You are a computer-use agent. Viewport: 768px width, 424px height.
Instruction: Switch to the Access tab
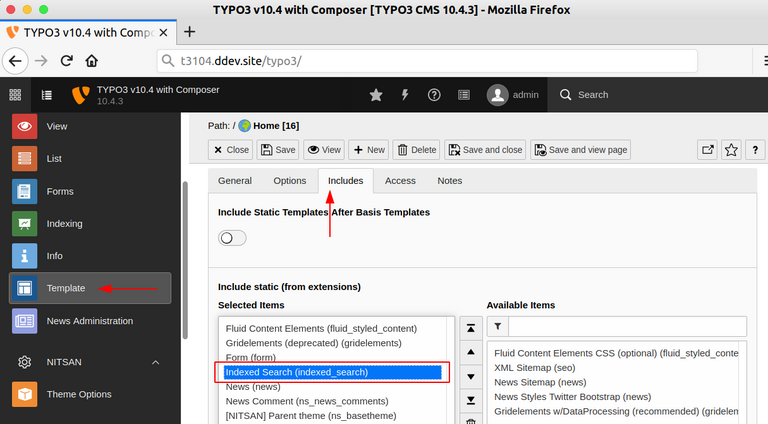[x=400, y=181]
